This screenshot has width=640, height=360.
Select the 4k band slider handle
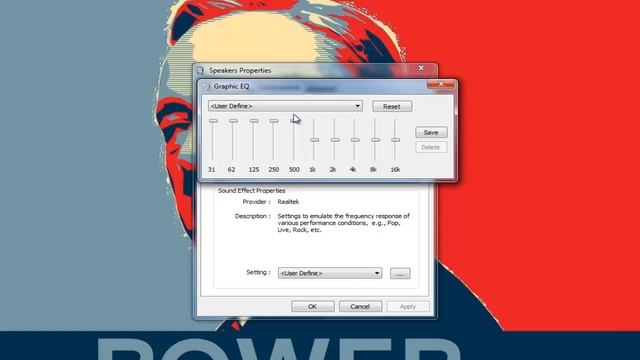click(x=355, y=140)
